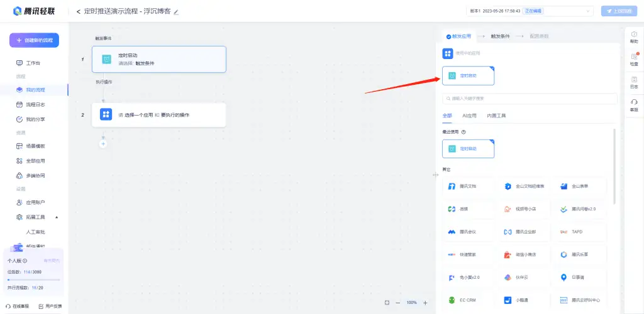Click the keyword search input field

[530, 99]
